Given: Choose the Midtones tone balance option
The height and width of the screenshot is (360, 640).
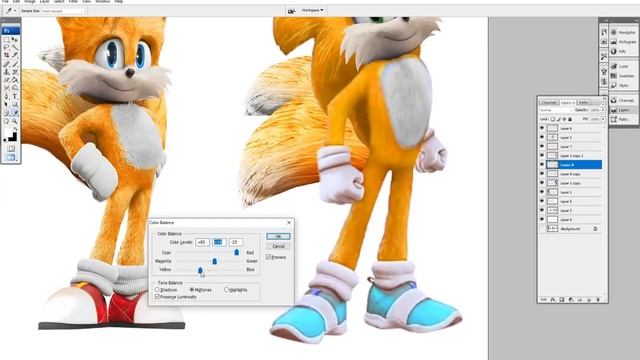Looking at the screenshot, I should coord(192,289).
